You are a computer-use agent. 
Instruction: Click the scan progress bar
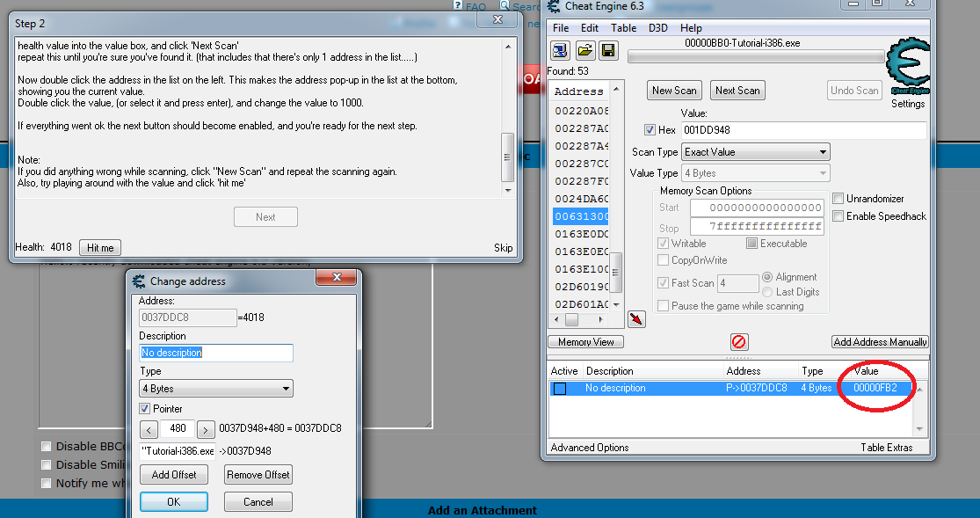(x=756, y=57)
